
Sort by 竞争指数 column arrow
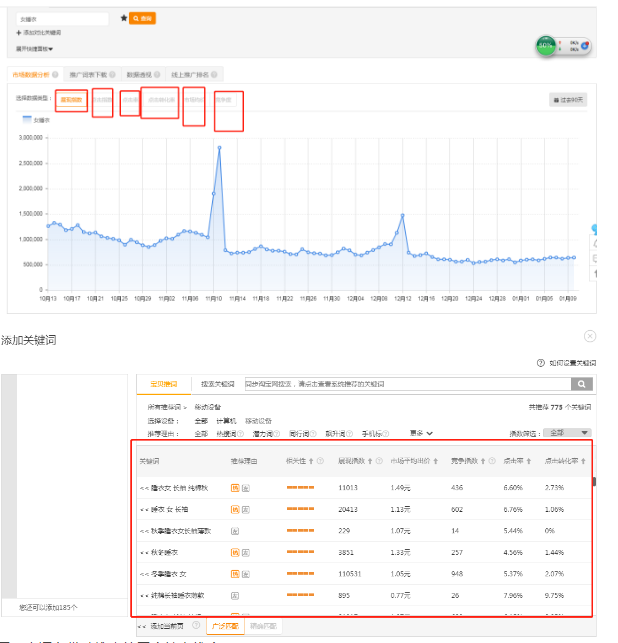483,461
